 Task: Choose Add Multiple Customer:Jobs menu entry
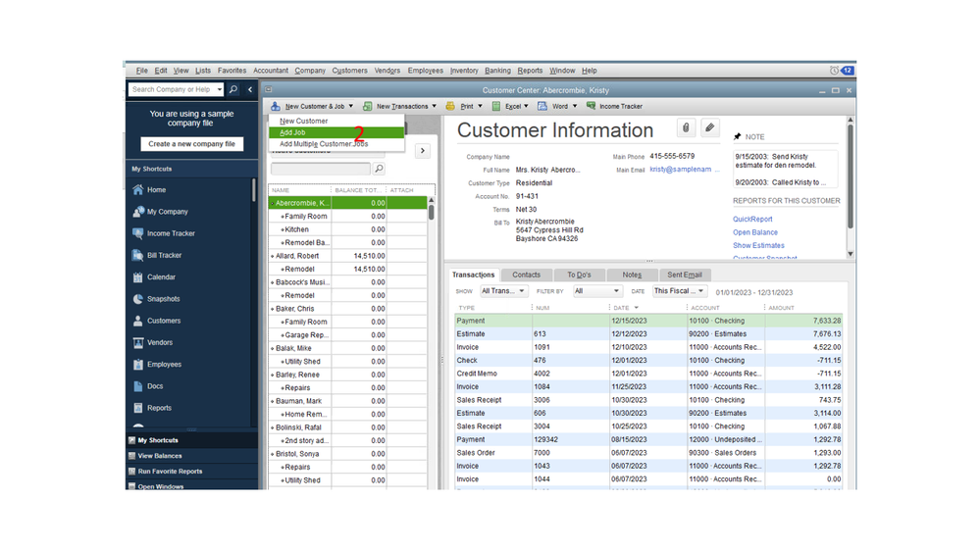tap(324, 144)
